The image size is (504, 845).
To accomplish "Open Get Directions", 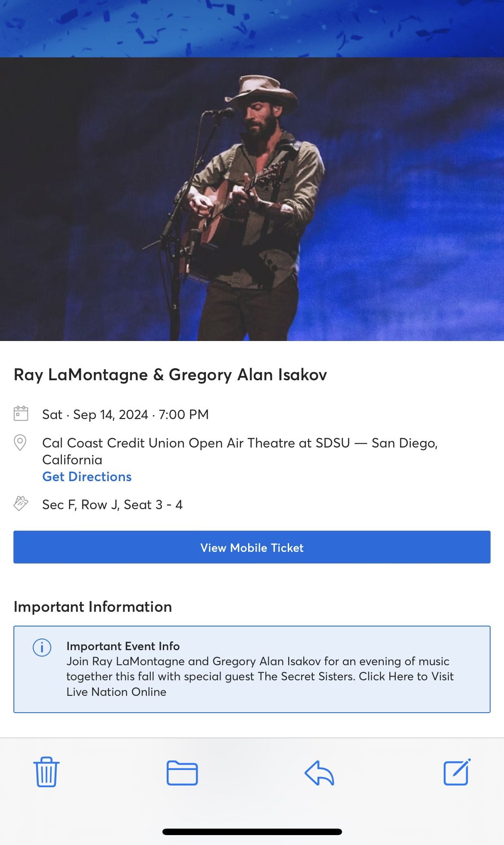I will click(x=87, y=477).
